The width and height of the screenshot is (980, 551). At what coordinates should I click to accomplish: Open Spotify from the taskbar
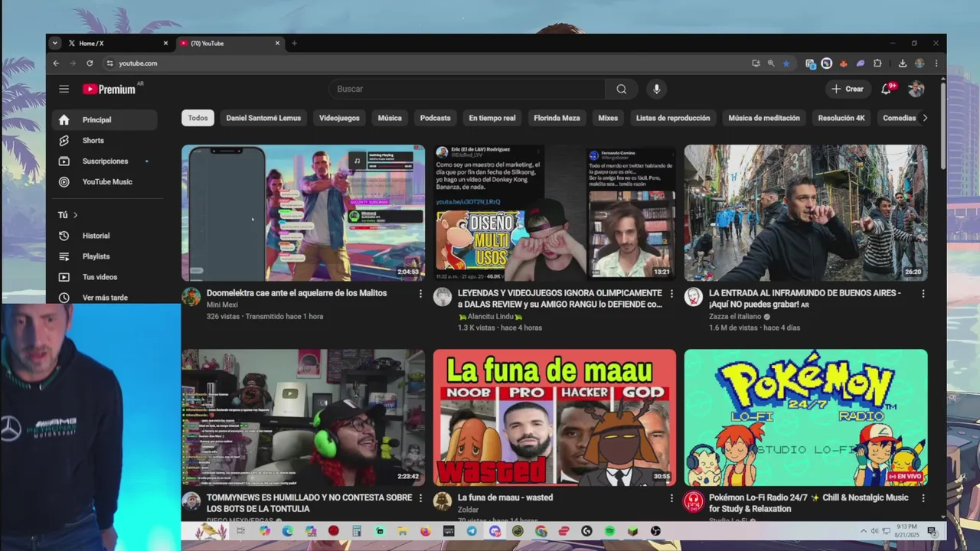[x=609, y=530]
